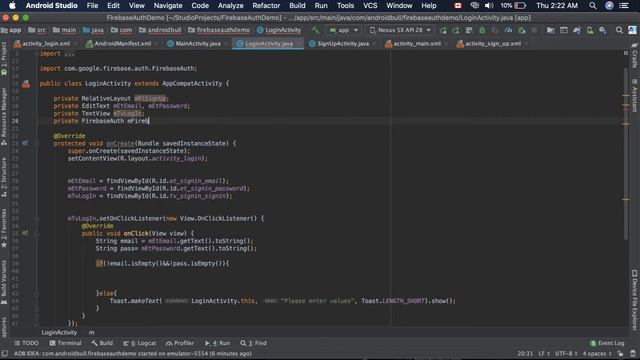Click the user avatar icon in toolbar
Screen dimensions: 640x360
632,30
